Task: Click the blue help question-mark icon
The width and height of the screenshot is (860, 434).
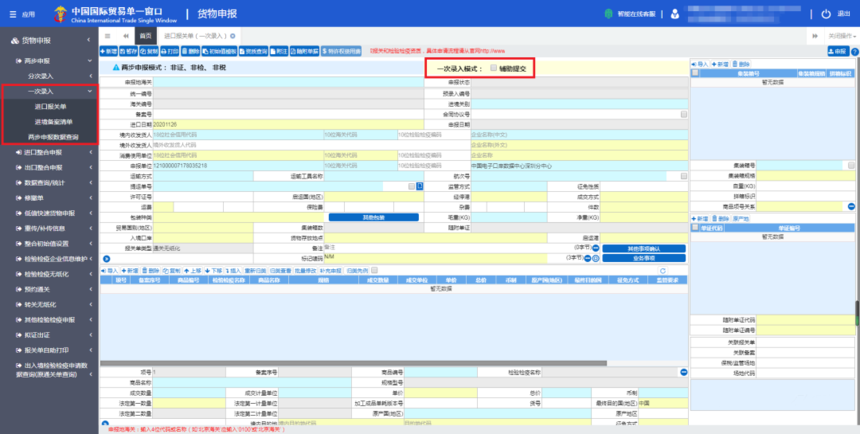Action: pos(855,52)
